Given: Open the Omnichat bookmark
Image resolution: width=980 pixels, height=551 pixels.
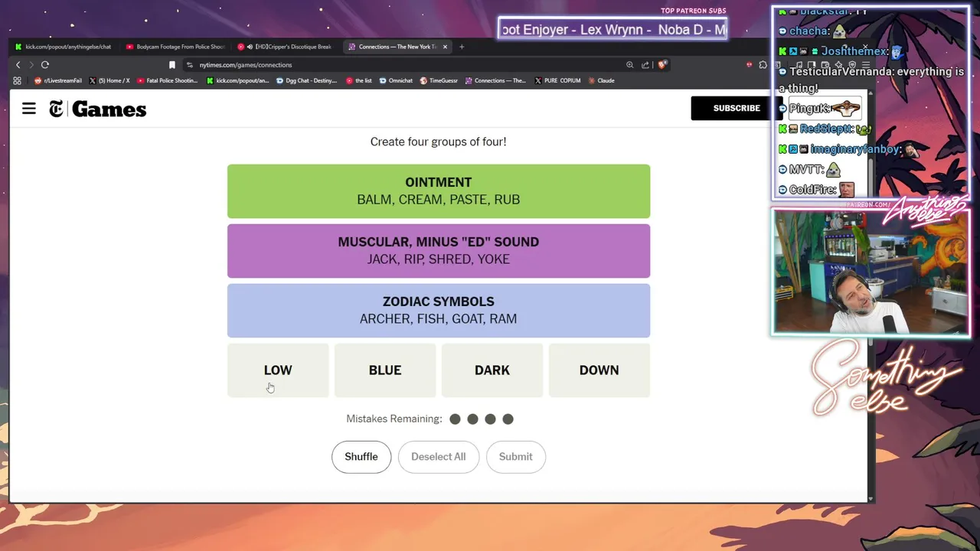Looking at the screenshot, I should pyautogui.click(x=396, y=80).
